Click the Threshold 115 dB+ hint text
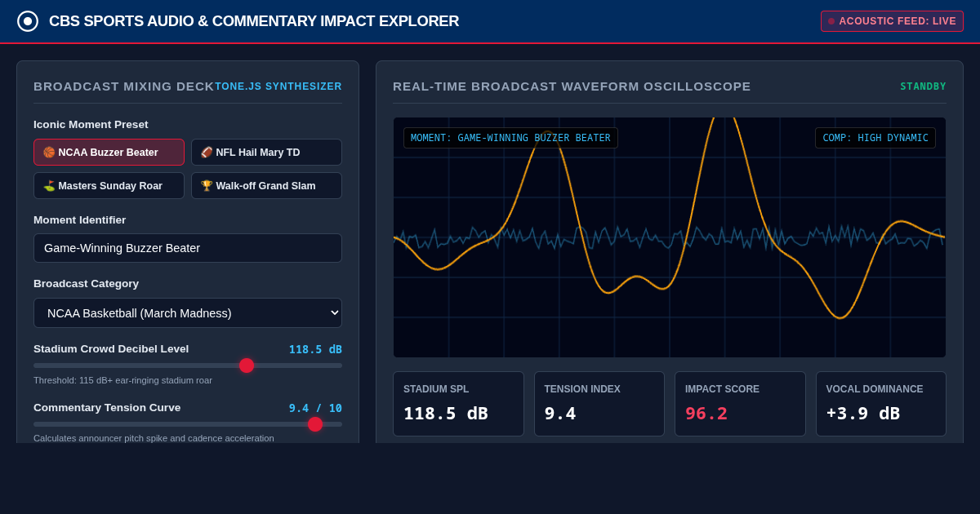 (122, 380)
